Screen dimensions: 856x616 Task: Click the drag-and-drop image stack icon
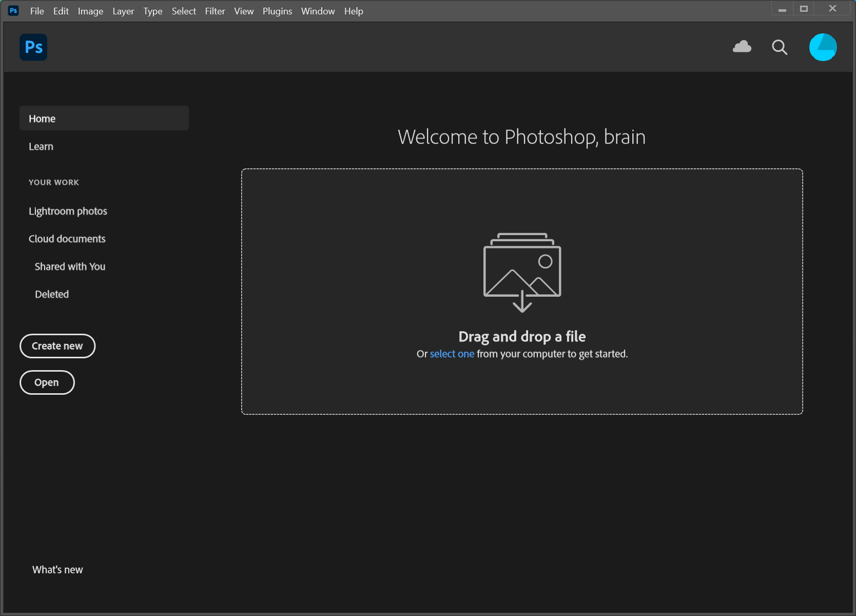click(x=522, y=273)
